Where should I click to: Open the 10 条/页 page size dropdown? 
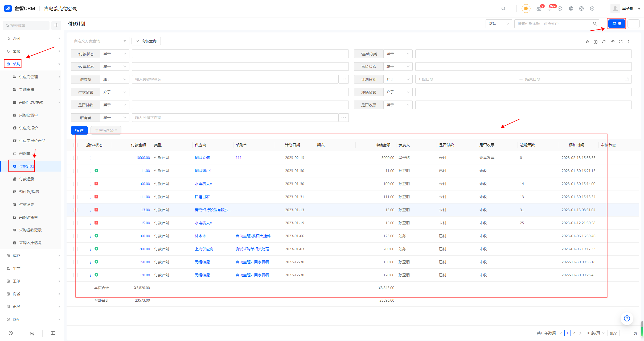(x=596, y=333)
